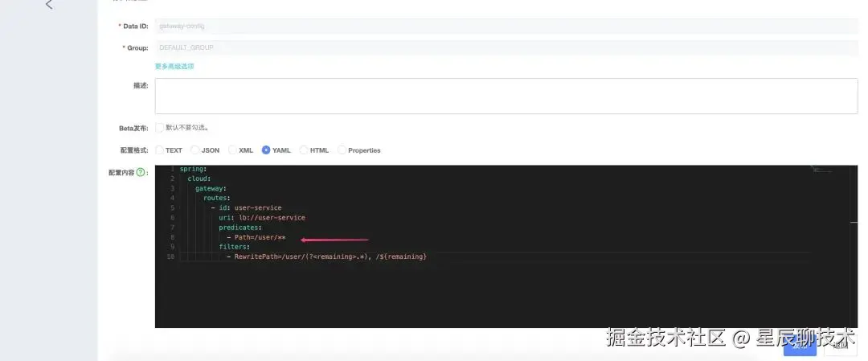
Task: Click line number 10 in the gutter
Action: (x=170, y=257)
